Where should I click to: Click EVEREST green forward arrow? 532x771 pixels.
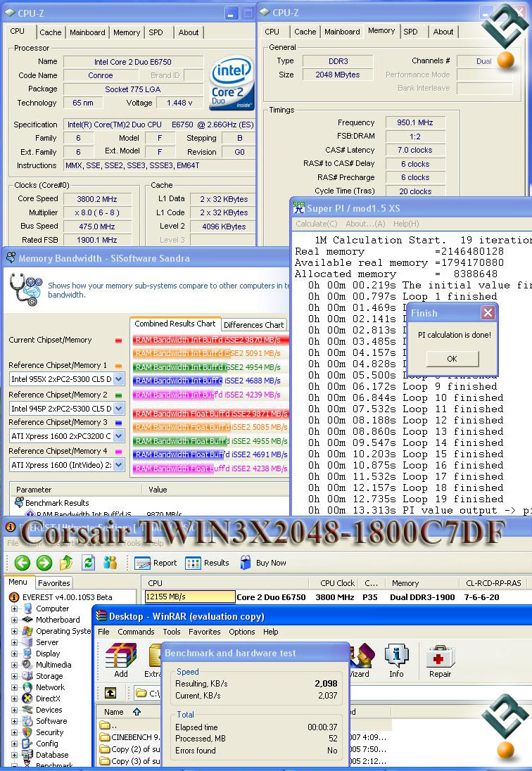click(x=44, y=563)
